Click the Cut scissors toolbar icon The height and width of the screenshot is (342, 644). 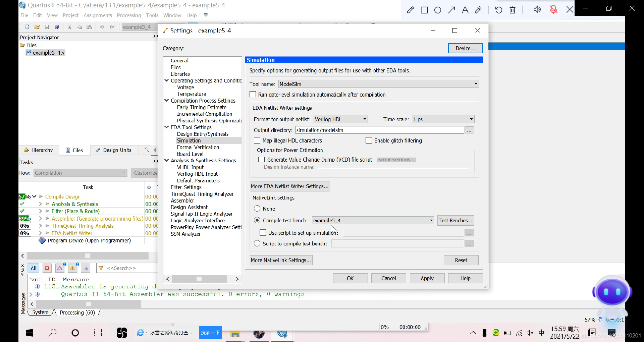tap(70, 27)
